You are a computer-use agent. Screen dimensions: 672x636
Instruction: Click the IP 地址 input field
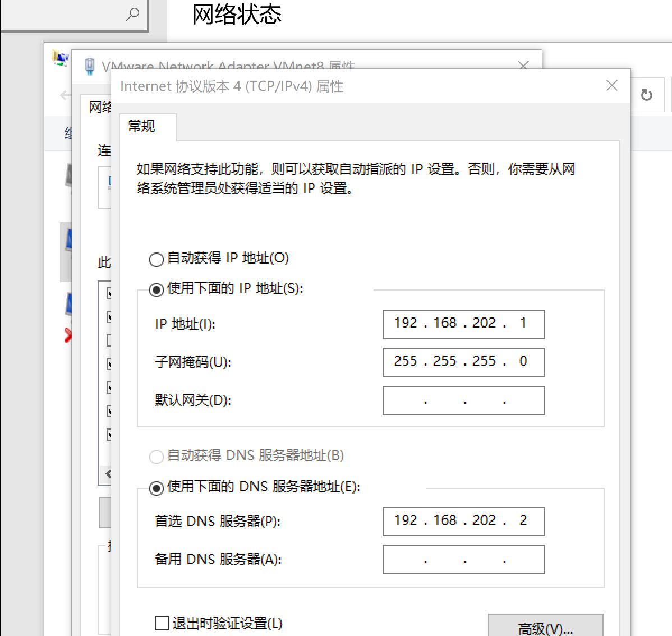point(464,324)
